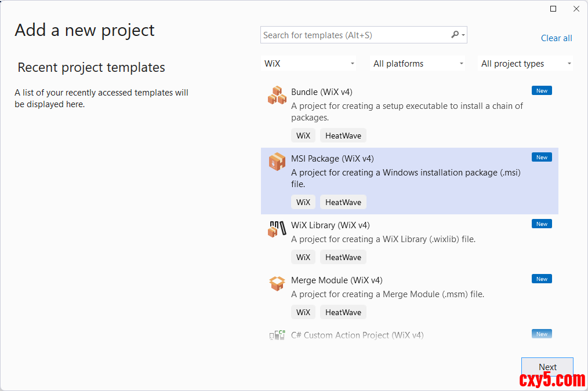Click the New badge on Bundle template
Image resolution: width=588 pixels, height=391 pixels.
[x=542, y=90]
